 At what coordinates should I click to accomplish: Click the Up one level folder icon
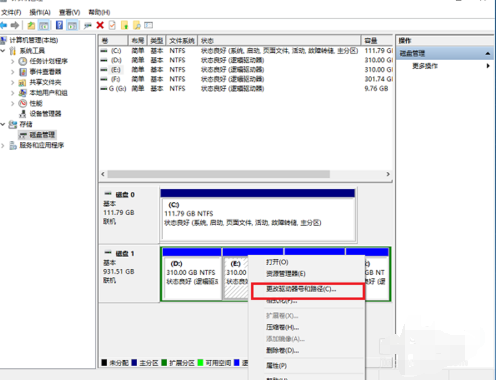pos(31,25)
